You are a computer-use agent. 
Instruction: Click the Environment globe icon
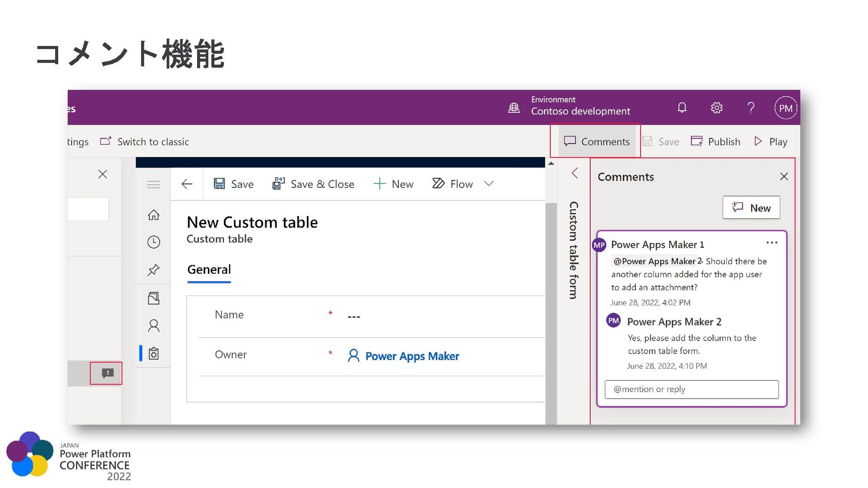tap(514, 108)
